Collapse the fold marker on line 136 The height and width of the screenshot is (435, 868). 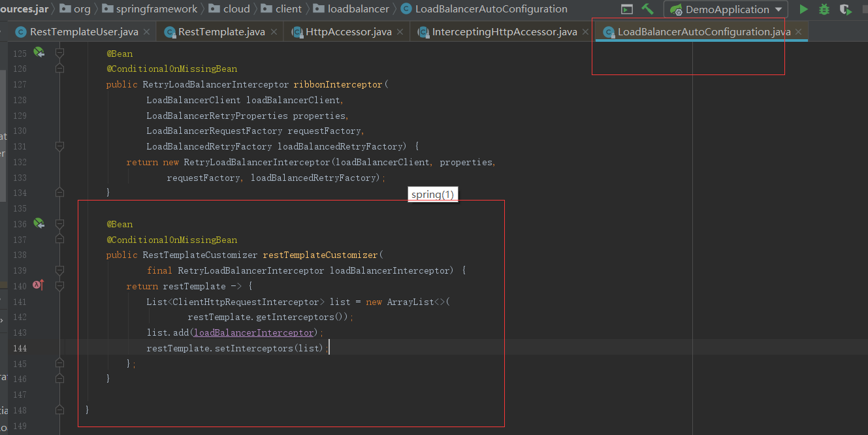[x=60, y=224]
